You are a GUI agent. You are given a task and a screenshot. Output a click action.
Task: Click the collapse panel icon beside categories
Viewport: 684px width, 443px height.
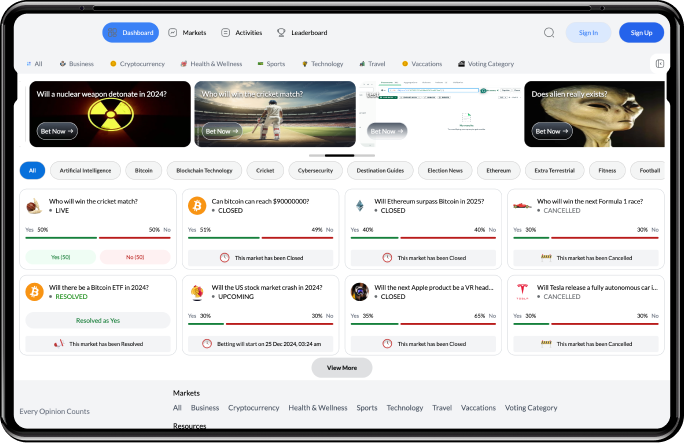pos(660,64)
